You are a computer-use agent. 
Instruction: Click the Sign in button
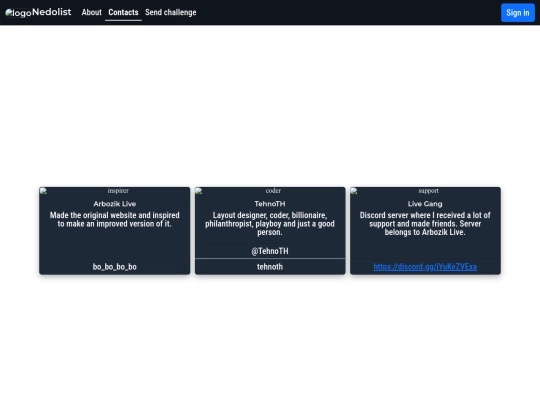[518, 13]
